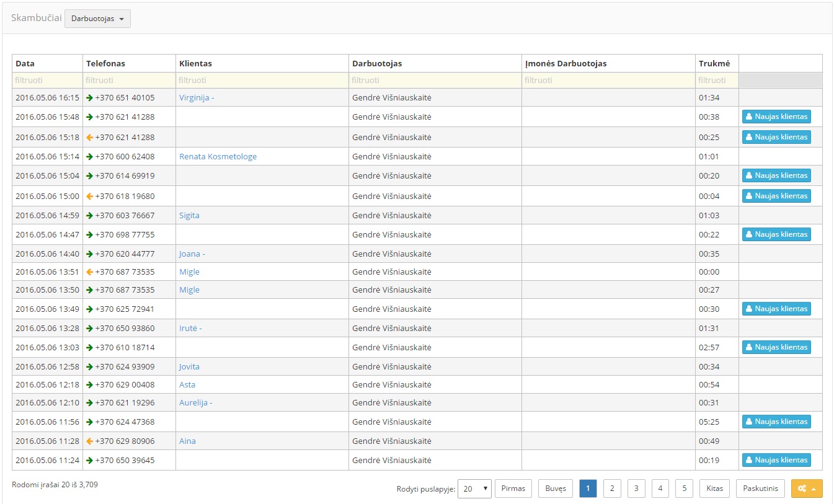Viewport: 834px width, 504px height.
Task: Select page 3 in the pagination
Action: 636,489
